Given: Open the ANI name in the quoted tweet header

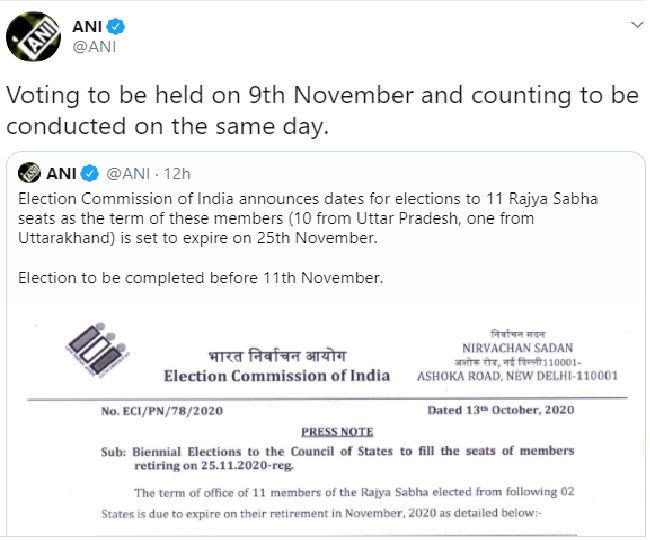Looking at the screenshot, I should pyautogui.click(x=62, y=171).
